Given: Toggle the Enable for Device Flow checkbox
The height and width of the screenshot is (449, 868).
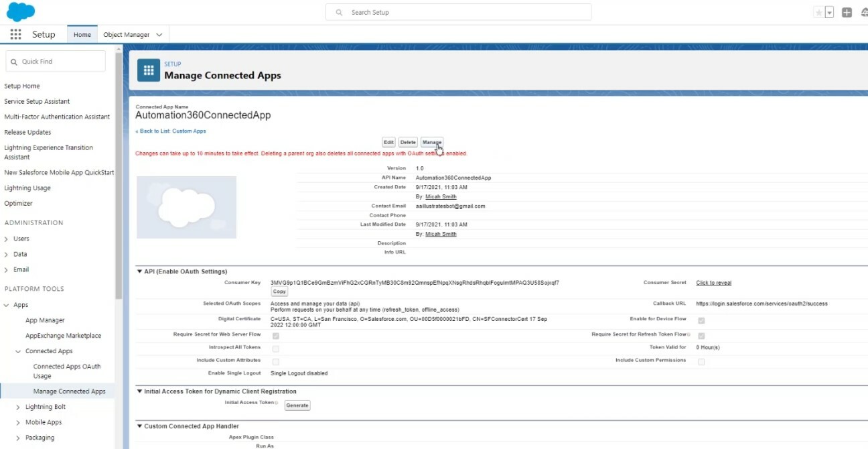Looking at the screenshot, I should [x=701, y=320].
